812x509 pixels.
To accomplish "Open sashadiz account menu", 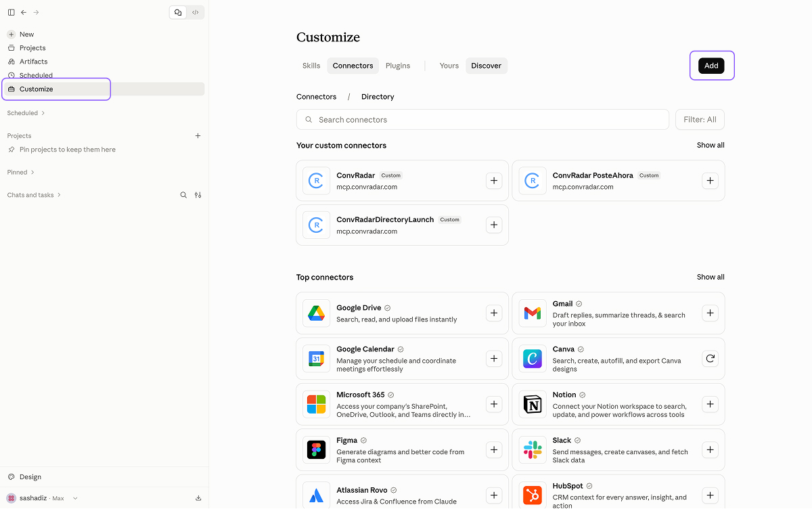I will (x=42, y=498).
